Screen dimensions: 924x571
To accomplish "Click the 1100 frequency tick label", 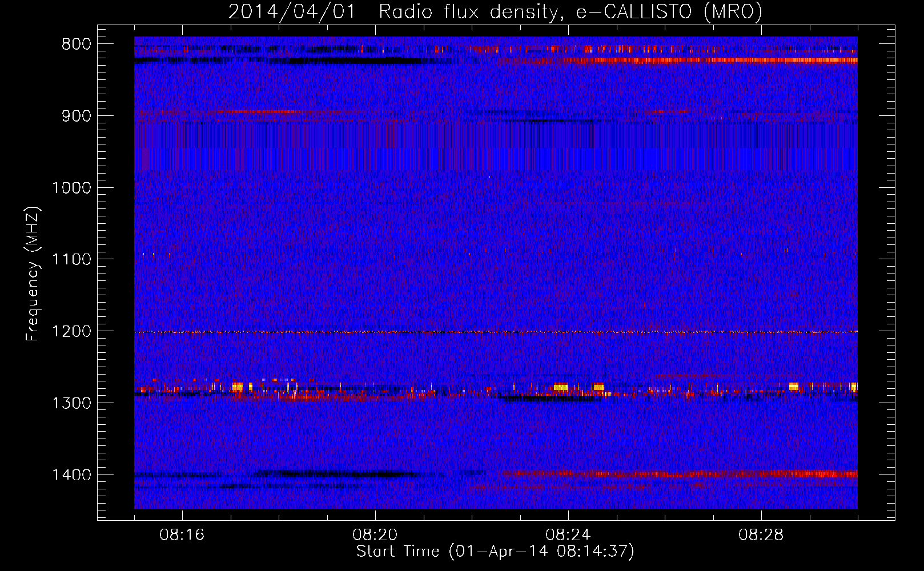I will coord(71,260).
